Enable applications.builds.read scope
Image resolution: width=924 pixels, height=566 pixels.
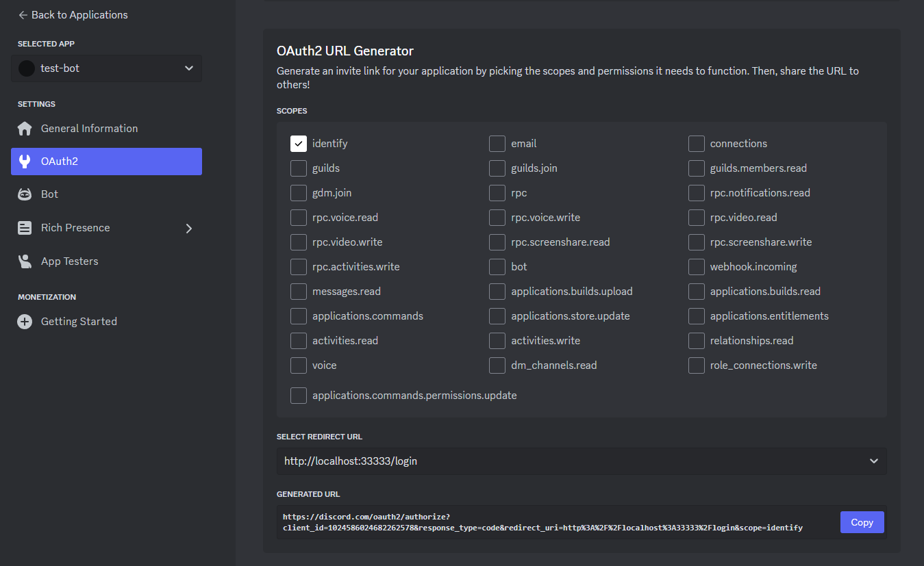click(x=697, y=292)
